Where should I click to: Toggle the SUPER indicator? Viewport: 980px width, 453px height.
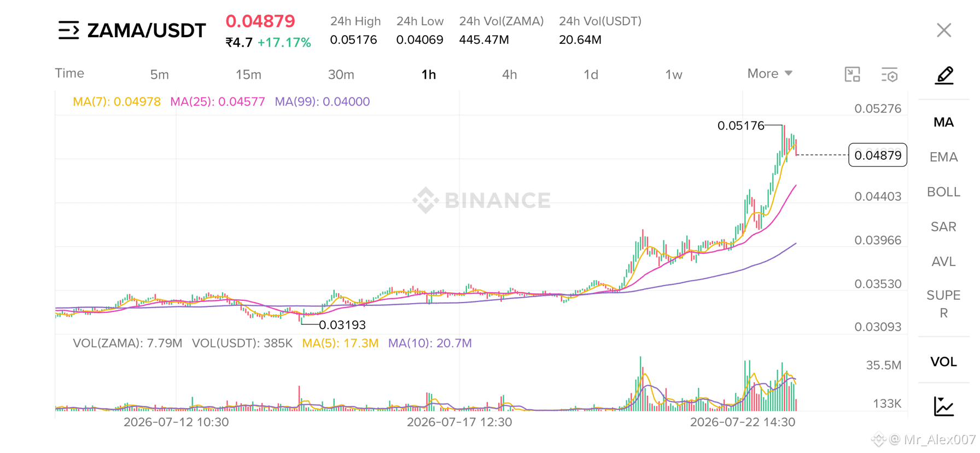(x=944, y=304)
